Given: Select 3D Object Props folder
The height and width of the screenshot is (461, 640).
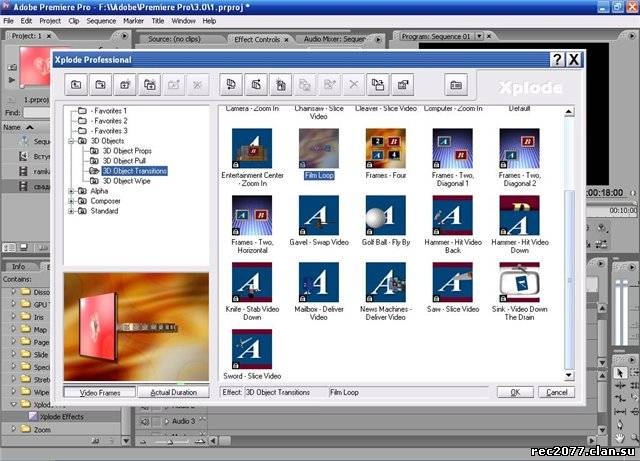Looking at the screenshot, I should pos(127,151).
